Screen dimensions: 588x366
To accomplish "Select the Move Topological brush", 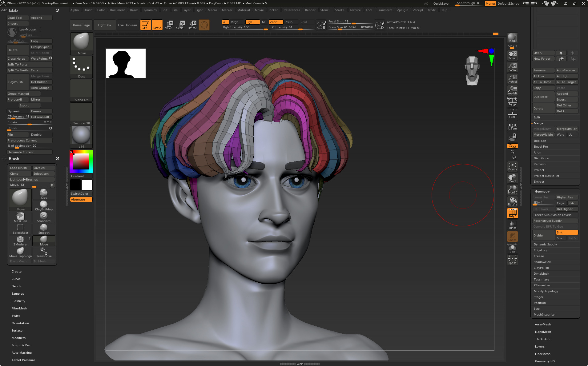I will coord(20,253).
